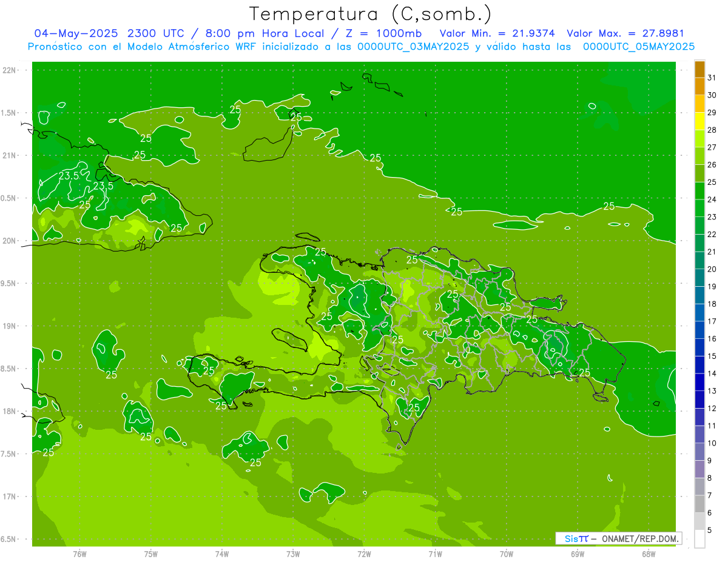Click the '10' colorbar label
The image size is (728, 562).
point(712,443)
